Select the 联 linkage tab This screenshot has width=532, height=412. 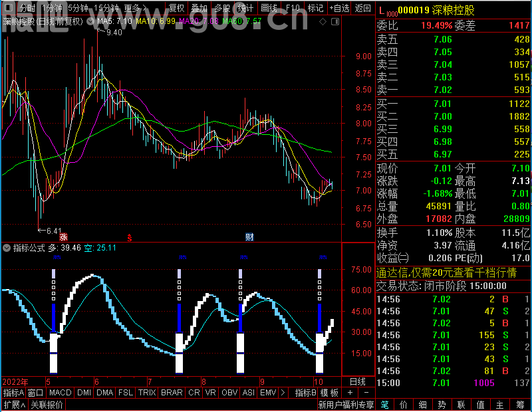point(461,405)
